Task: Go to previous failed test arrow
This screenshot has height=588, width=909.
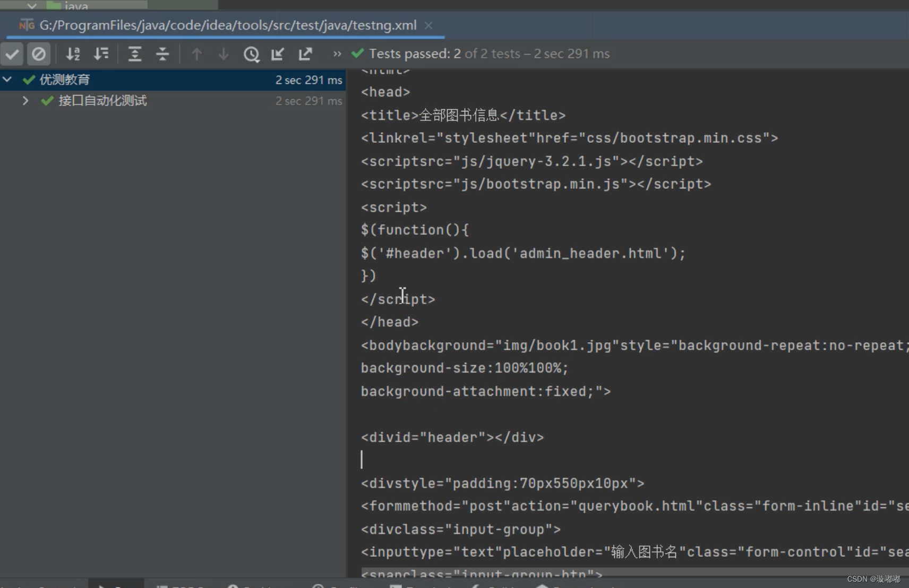Action: pos(196,54)
